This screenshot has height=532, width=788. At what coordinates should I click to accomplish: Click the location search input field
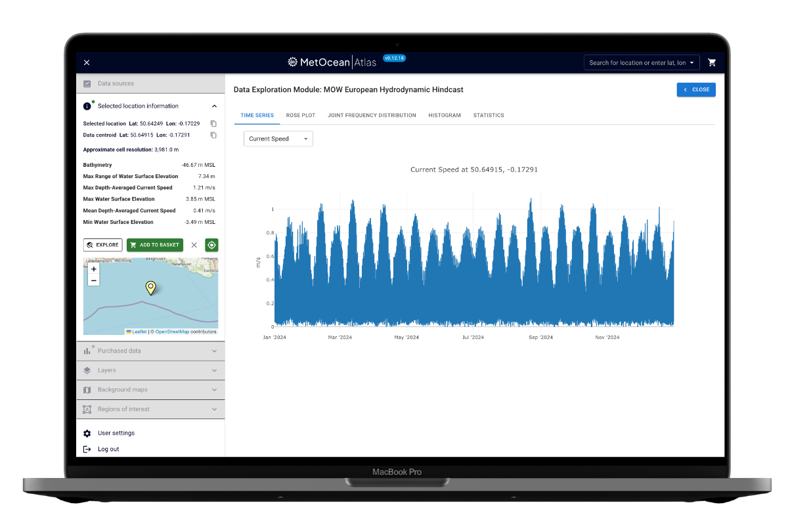[x=636, y=62]
